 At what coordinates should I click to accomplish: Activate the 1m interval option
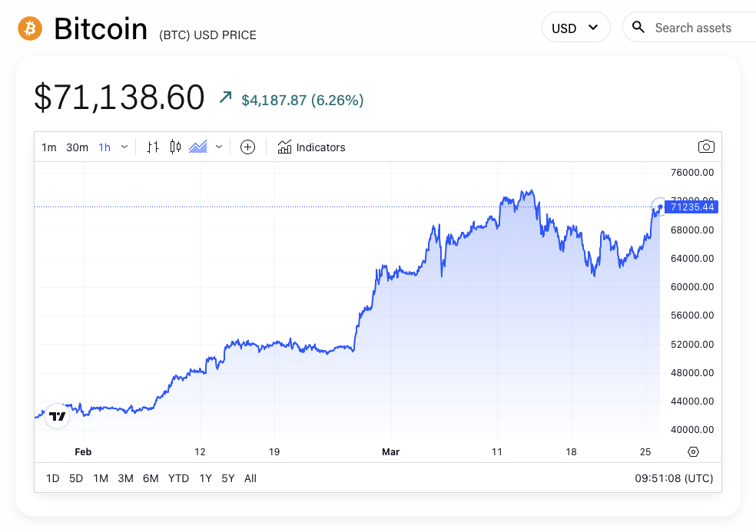point(49,147)
